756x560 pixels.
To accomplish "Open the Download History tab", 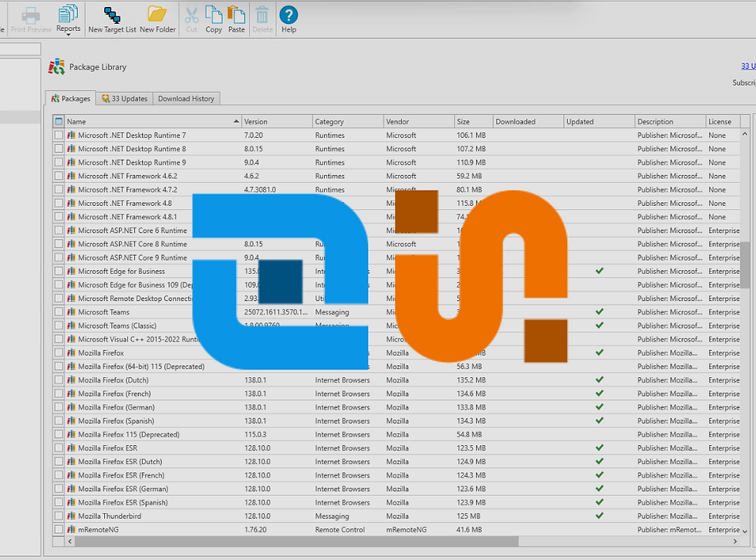I will [x=186, y=98].
